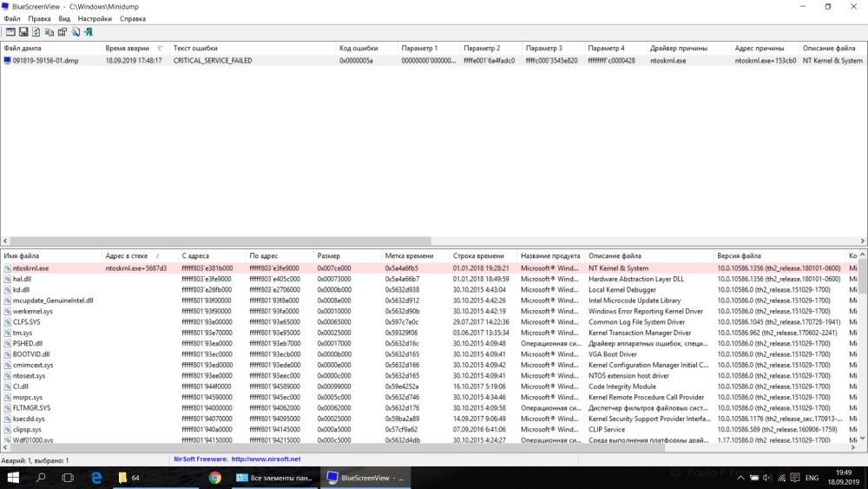Select the tm.sys driver row
868x489 pixels.
[x=429, y=333]
